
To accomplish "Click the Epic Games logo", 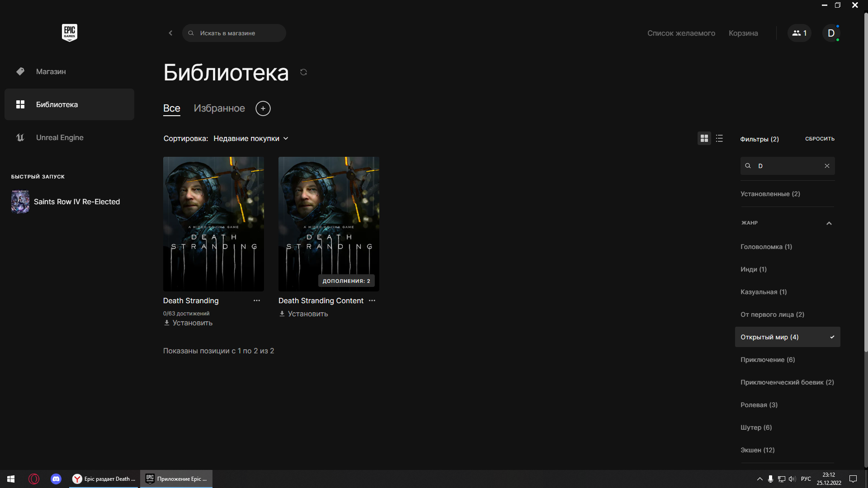I will click(x=70, y=33).
